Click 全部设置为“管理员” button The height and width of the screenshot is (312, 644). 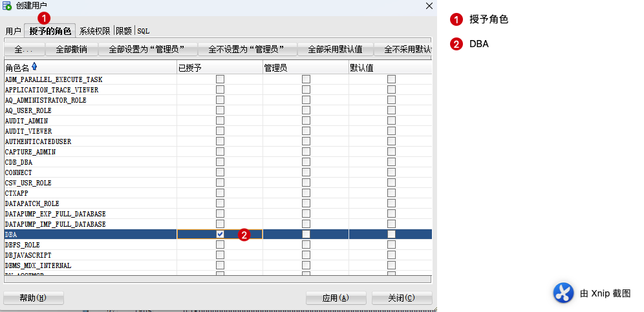(148, 50)
